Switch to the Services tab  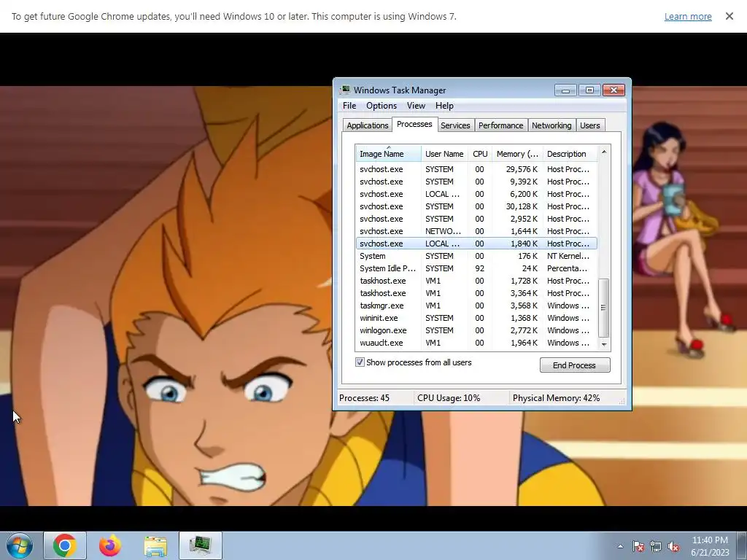[x=455, y=125]
